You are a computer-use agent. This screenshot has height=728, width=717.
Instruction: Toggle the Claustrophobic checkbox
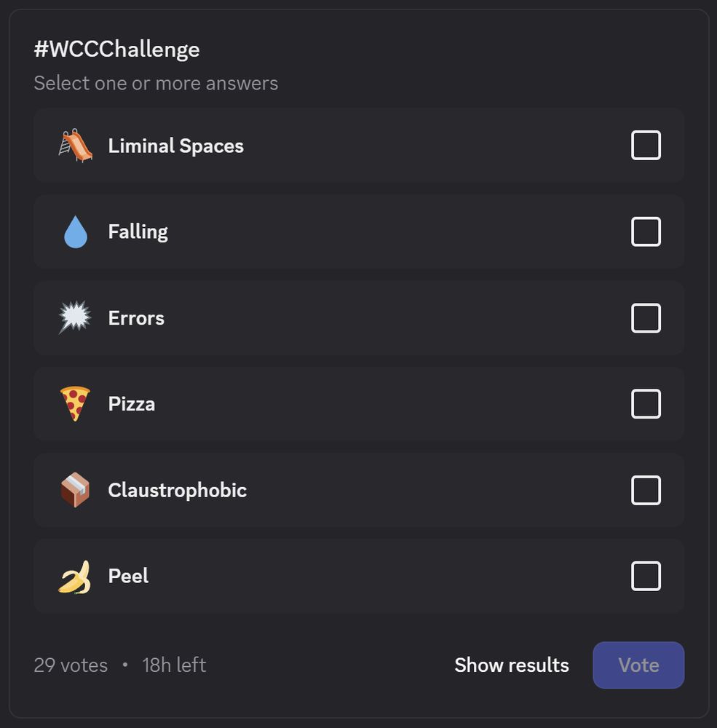pos(646,490)
